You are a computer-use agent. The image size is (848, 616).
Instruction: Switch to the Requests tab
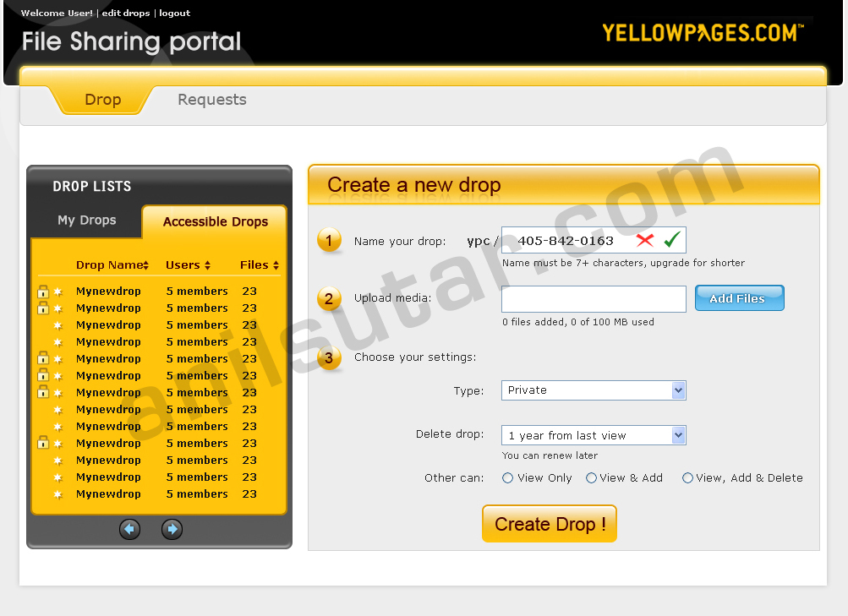tap(212, 100)
